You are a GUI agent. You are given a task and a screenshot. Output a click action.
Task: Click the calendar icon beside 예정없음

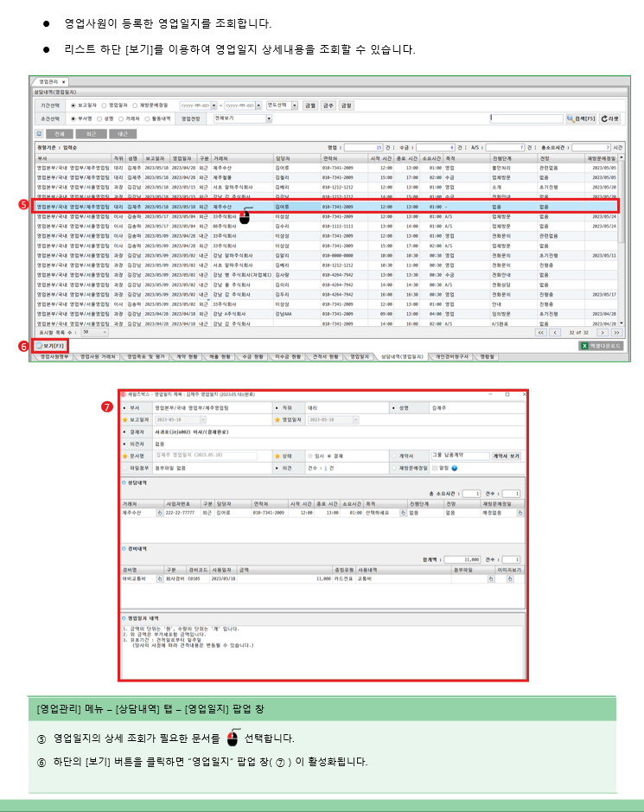(x=520, y=513)
